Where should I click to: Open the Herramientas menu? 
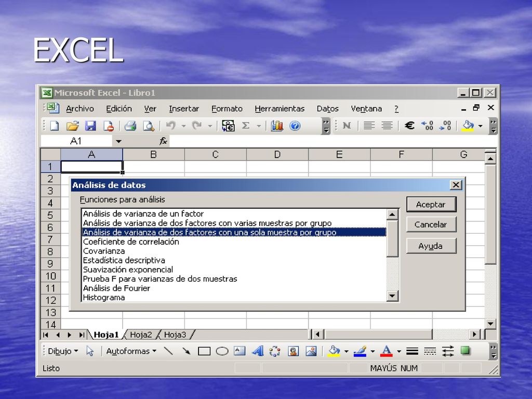point(280,109)
